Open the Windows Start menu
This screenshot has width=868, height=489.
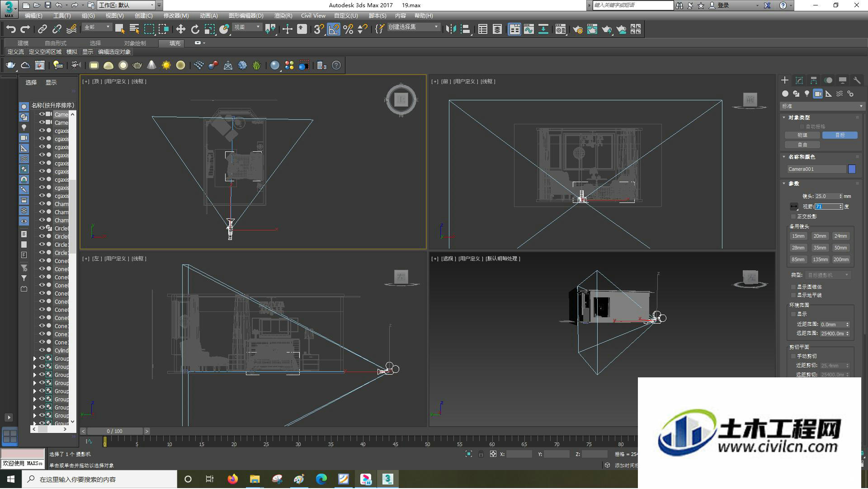click(x=11, y=479)
